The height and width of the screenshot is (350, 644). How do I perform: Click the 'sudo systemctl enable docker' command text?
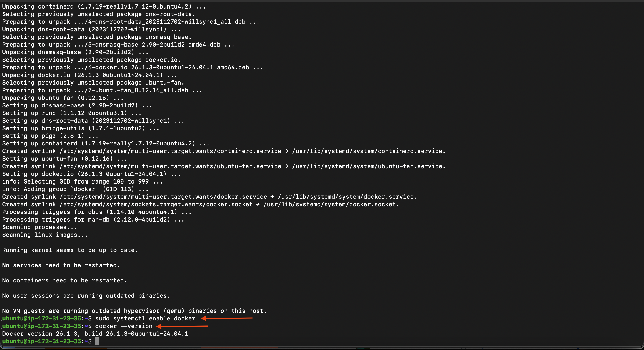coord(145,318)
